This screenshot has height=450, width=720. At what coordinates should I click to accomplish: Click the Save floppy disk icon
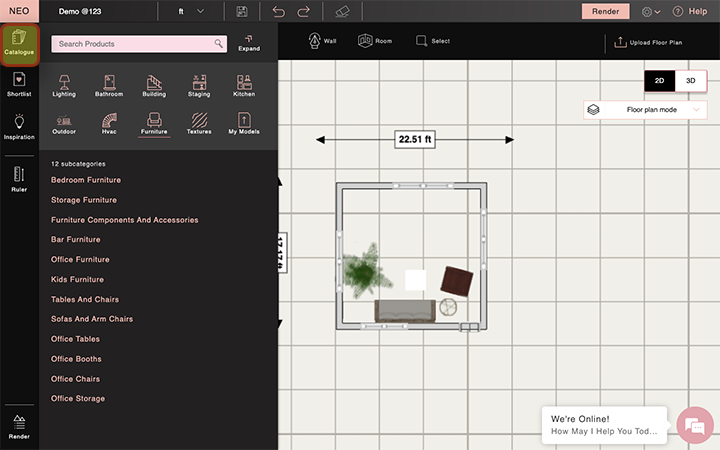pyautogui.click(x=242, y=11)
